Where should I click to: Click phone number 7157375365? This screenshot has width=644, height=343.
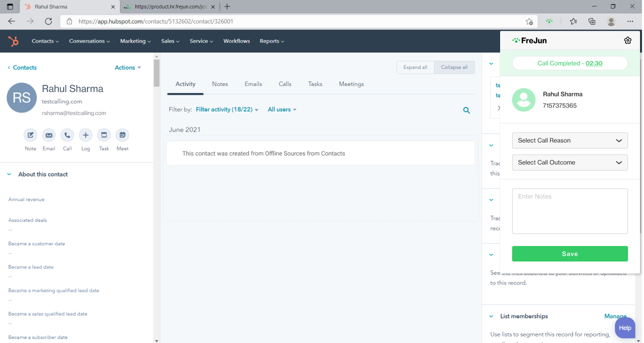(x=560, y=106)
